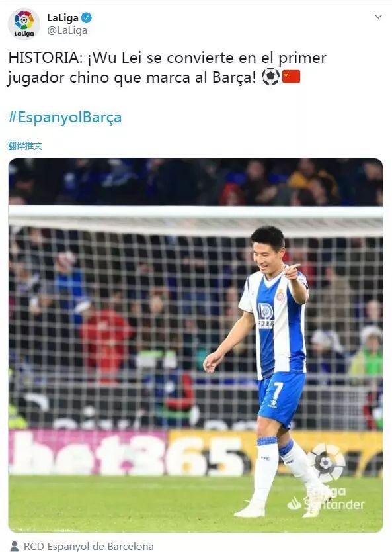Image resolution: width=392 pixels, height=552 pixels.
Task: Visit the @LaLiga handle
Action: [67, 30]
